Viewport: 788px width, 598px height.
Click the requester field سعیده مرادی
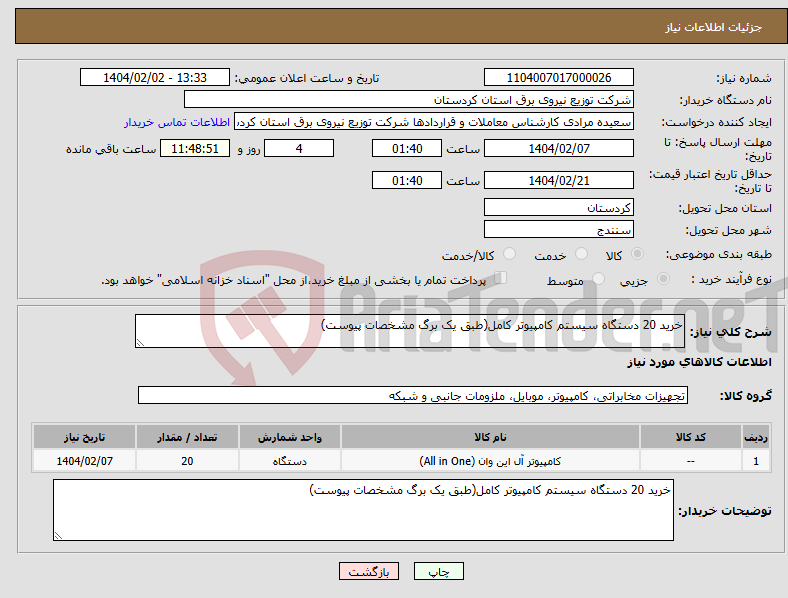(434, 122)
